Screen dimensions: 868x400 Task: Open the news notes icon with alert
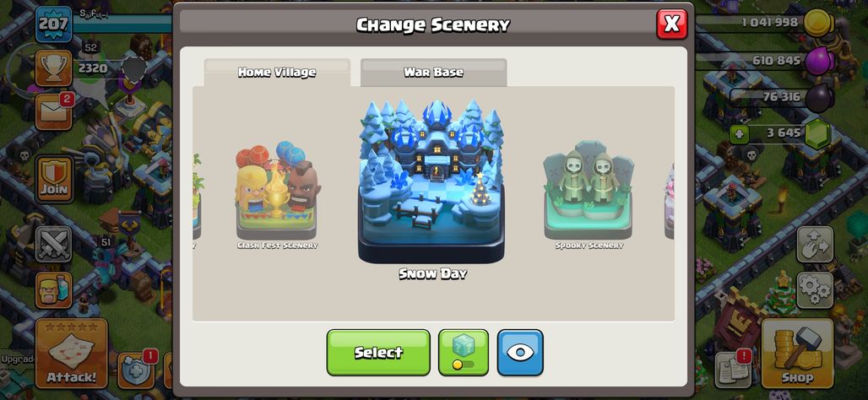pos(733,369)
